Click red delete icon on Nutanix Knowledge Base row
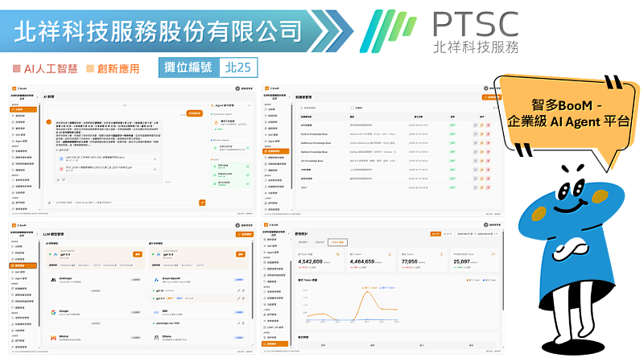The width and height of the screenshot is (644, 362). tap(489, 134)
